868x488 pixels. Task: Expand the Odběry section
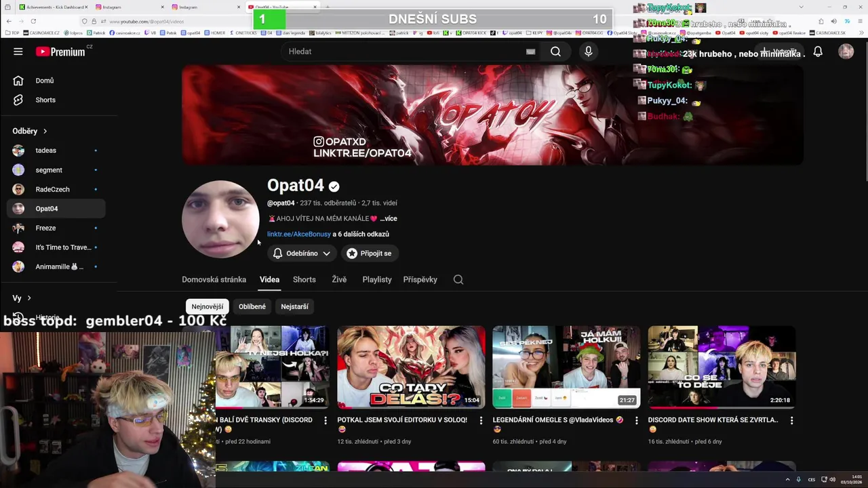30,131
